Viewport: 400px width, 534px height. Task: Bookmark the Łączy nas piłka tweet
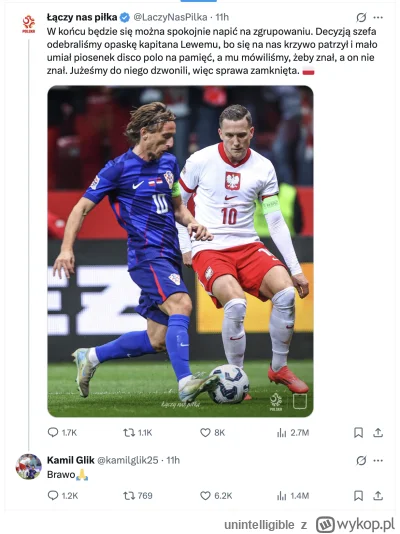[x=358, y=433]
